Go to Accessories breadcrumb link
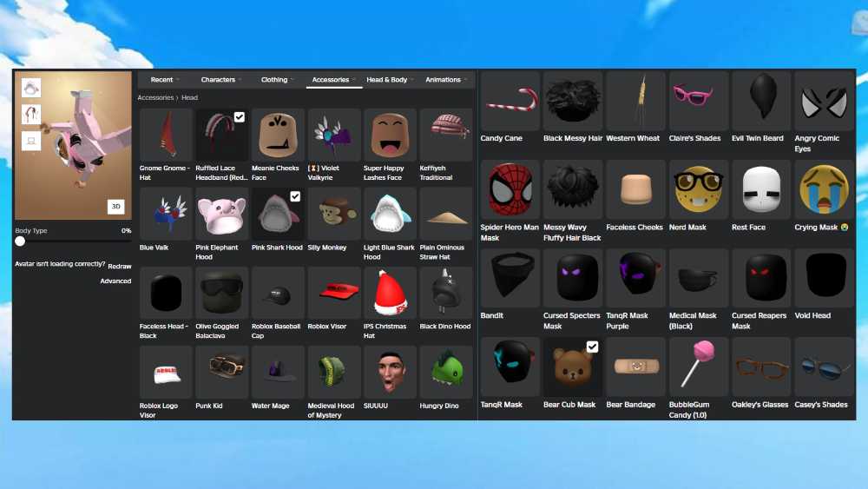868x489 pixels. pos(155,97)
